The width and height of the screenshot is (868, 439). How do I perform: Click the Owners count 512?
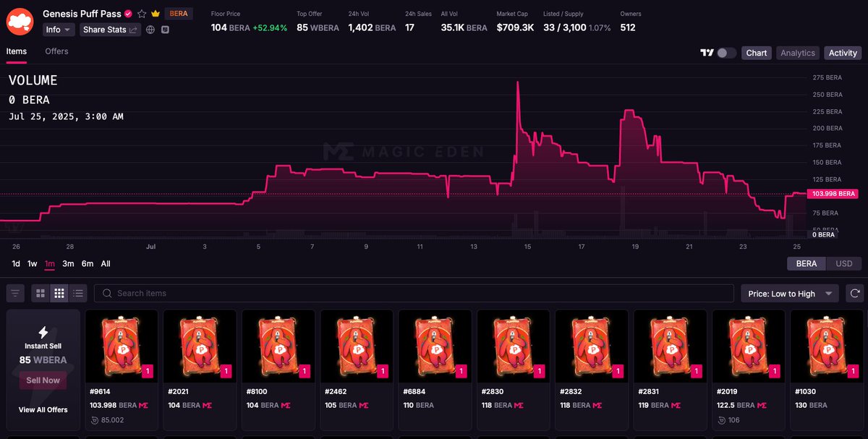[x=628, y=27]
